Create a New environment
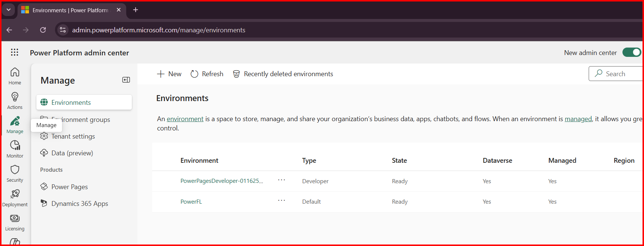Image resolution: width=644 pixels, height=246 pixels. click(169, 74)
